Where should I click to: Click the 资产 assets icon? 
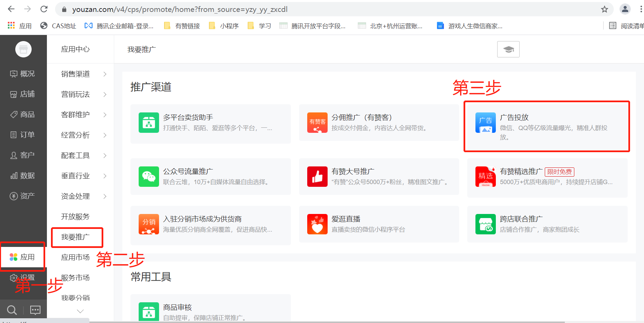coord(14,195)
